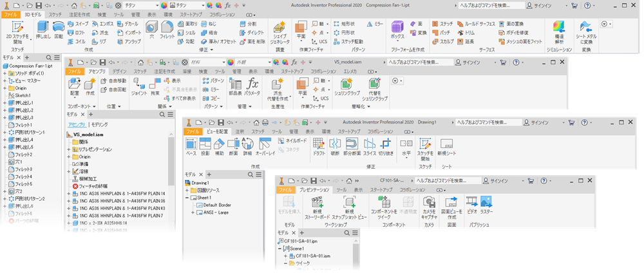Image resolution: width=644 pixels, height=273 pixels.
Task: Open プレゼンテーション tab in presentation window
Action: point(314,190)
